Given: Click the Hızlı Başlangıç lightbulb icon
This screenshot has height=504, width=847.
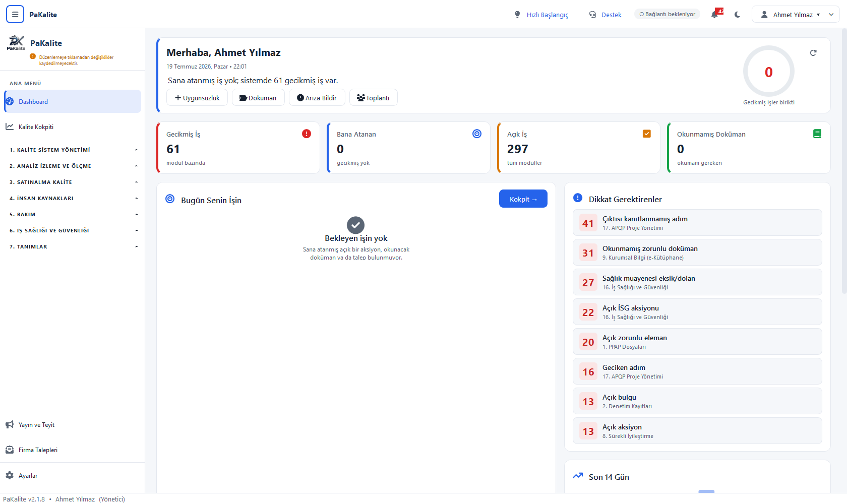Looking at the screenshot, I should coord(517,15).
